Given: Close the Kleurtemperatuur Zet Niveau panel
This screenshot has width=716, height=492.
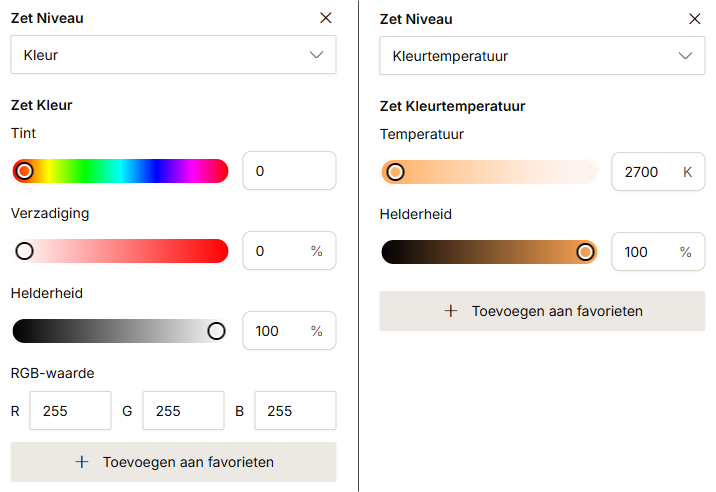Looking at the screenshot, I should coord(695,19).
